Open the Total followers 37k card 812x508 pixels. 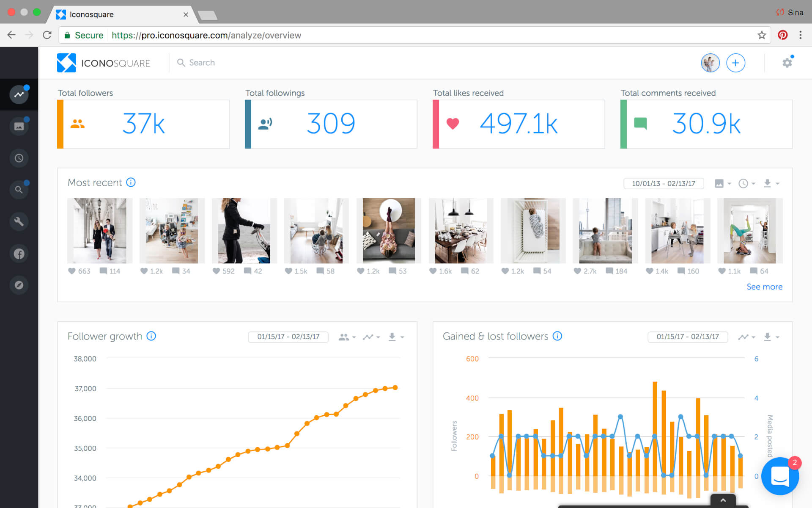(x=143, y=124)
